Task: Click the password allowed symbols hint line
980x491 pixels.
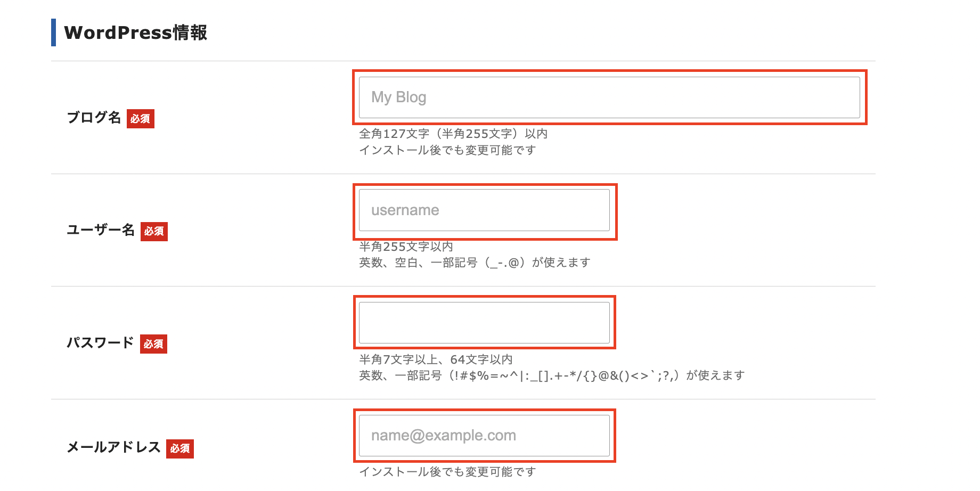Action: click(552, 375)
